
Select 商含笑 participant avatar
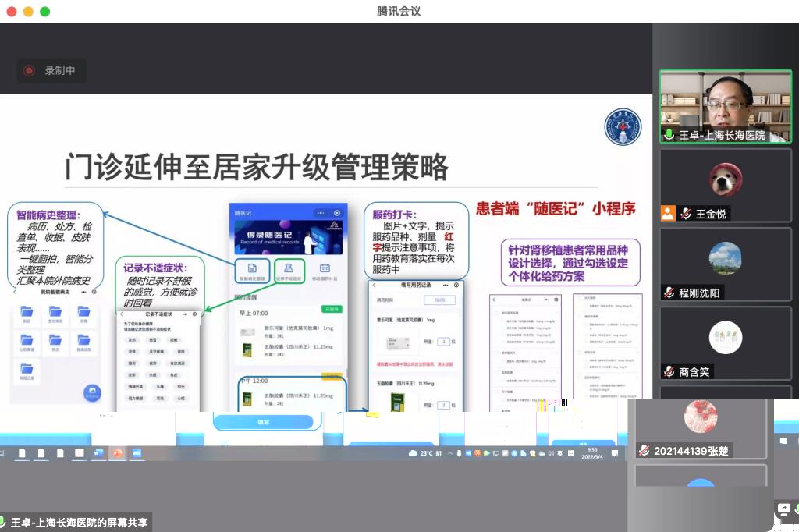(726, 337)
